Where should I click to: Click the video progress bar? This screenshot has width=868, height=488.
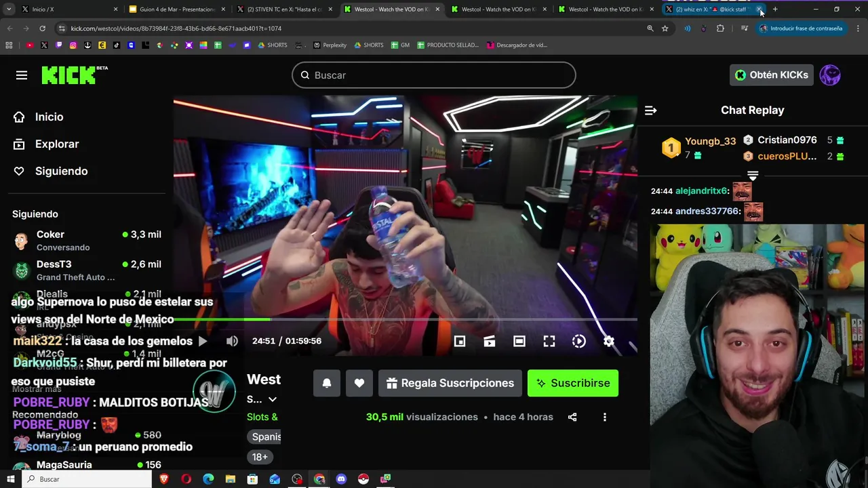click(x=406, y=319)
